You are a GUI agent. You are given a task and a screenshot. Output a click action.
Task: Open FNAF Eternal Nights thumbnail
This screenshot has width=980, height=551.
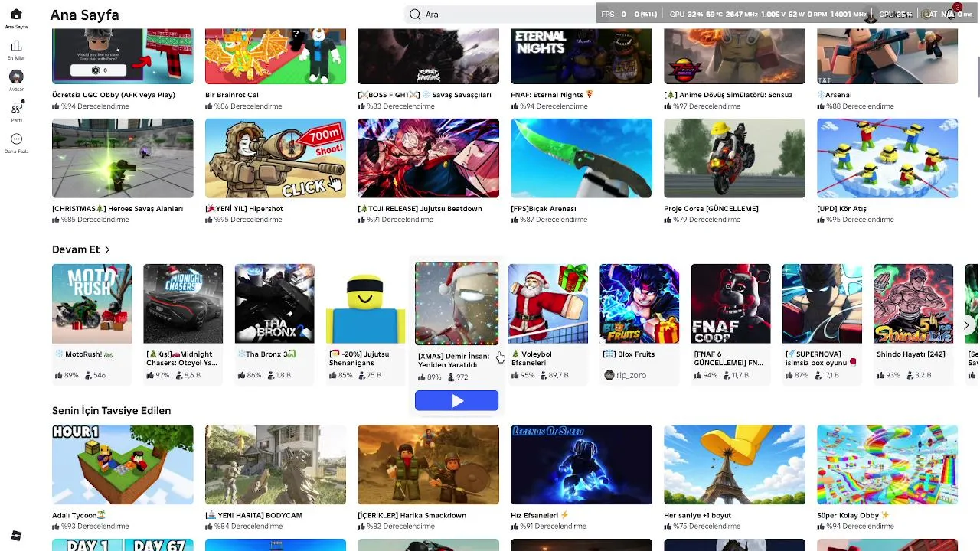click(x=582, y=56)
